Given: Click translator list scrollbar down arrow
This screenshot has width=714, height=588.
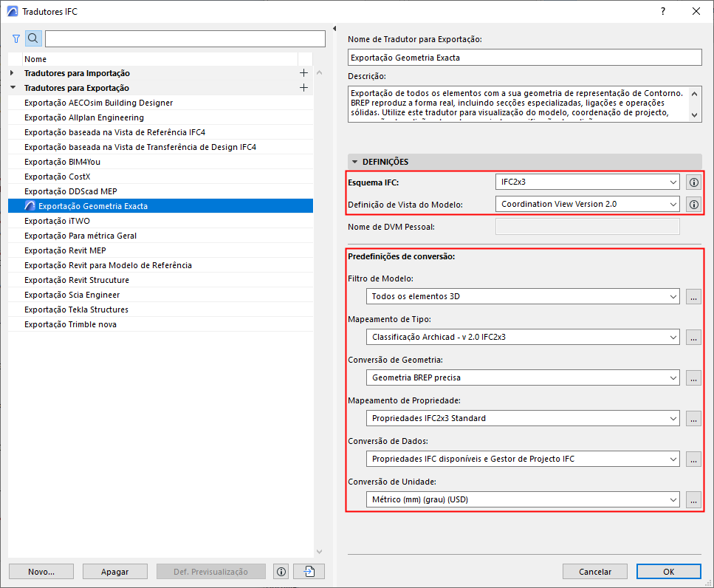Looking at the screenshot, I should (x=319, y=552).
